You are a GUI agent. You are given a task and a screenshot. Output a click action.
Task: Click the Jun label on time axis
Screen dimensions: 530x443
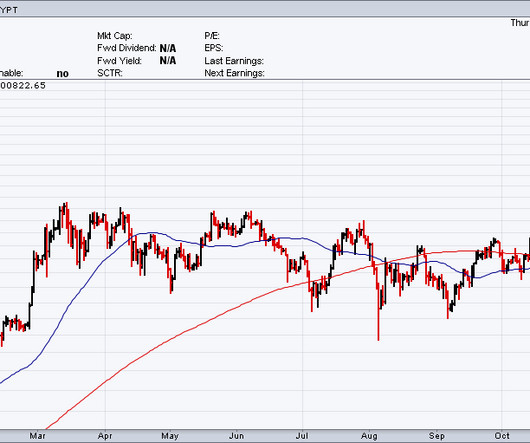pos(236,436)
